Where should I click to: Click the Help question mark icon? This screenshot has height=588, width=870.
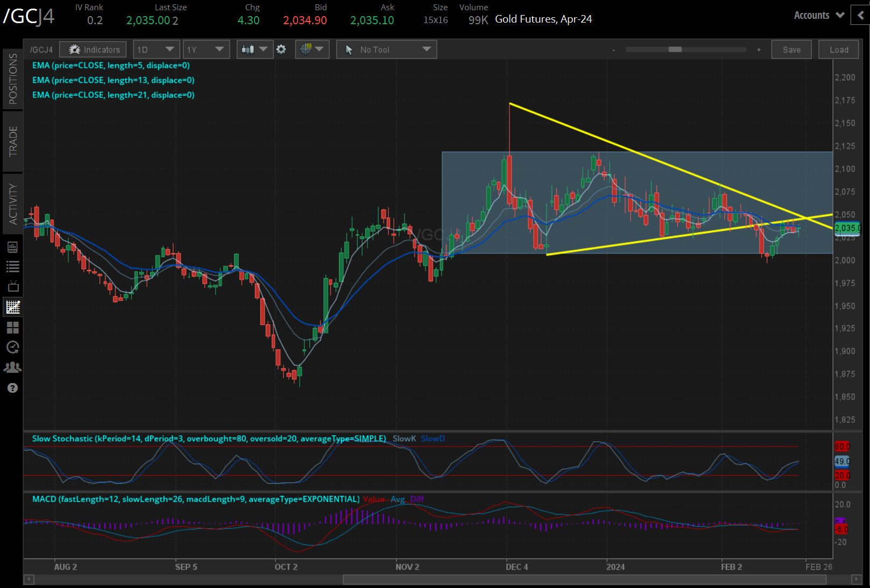[x=12, y=387]
